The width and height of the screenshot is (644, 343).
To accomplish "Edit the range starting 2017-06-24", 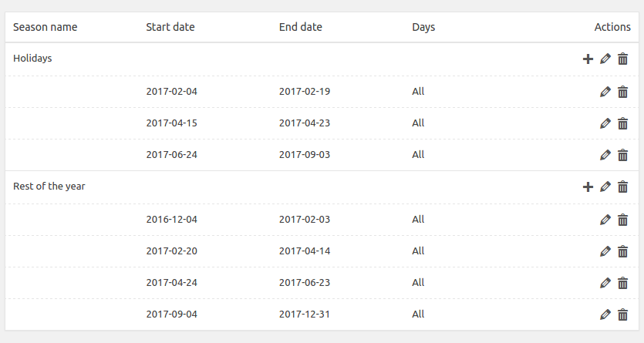I will coord(605,155).
